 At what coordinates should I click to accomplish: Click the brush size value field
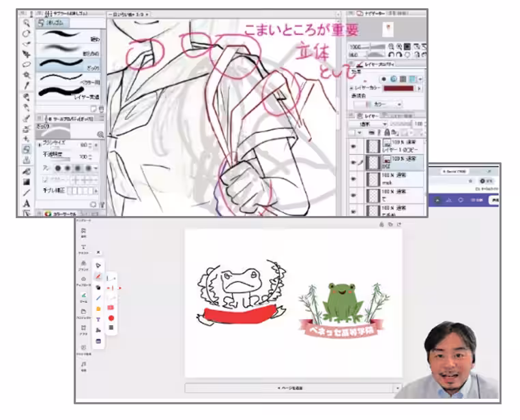83,145
